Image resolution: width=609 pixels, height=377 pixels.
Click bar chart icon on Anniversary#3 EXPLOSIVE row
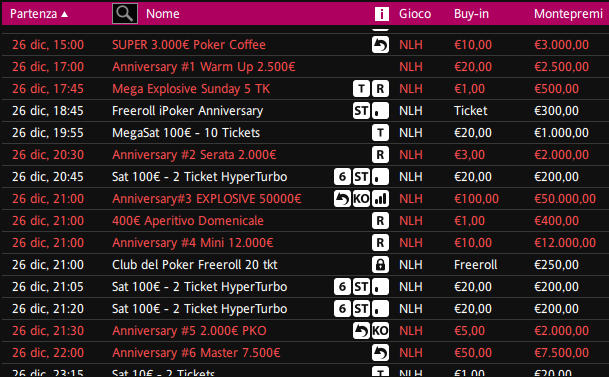pos(380,199)
